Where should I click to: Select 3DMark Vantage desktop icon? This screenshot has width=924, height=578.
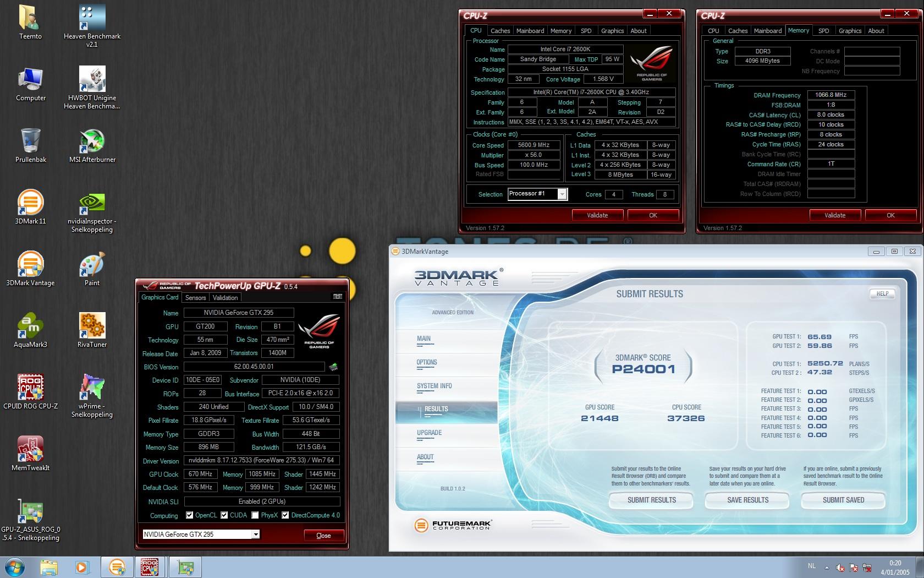click(x=30, y=269)
